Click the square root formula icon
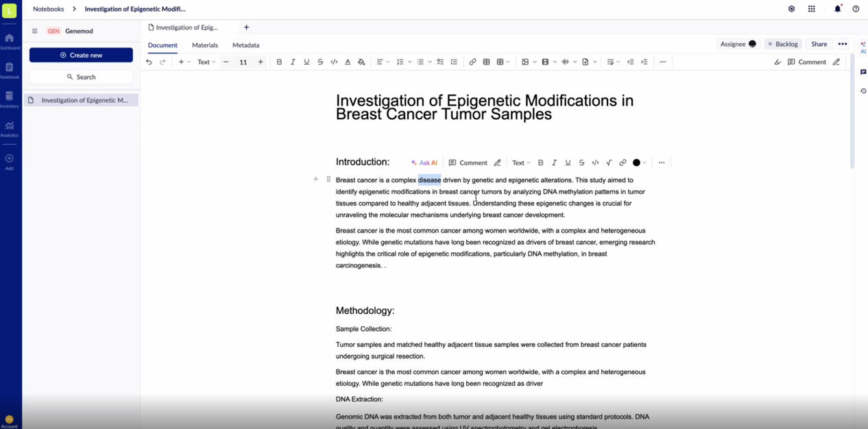The width and height of the screenshot is (868, 429). 609,163
